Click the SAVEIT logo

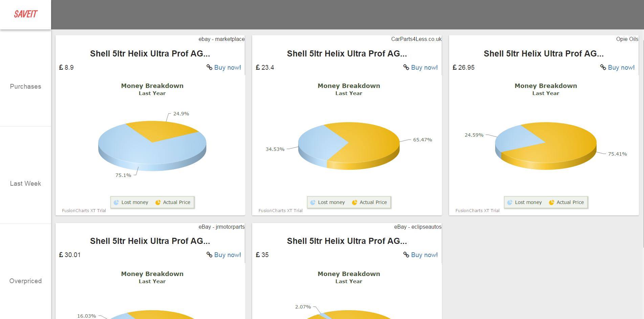pyautogui.click(x=25, y=14)
